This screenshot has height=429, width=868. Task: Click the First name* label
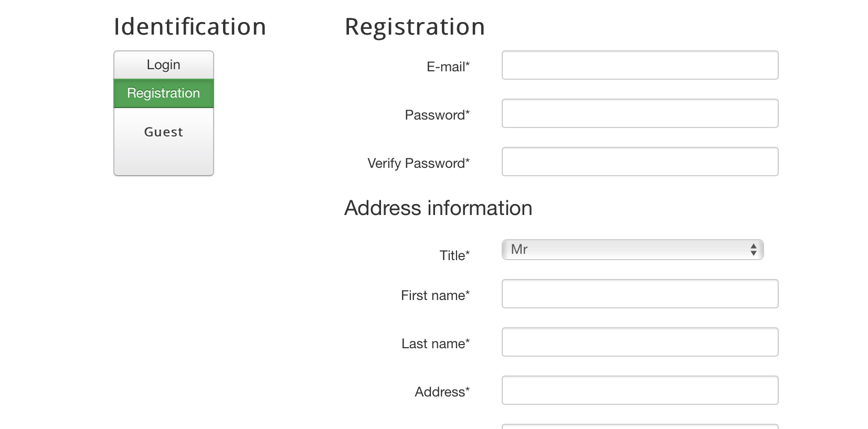pos(435,295)
